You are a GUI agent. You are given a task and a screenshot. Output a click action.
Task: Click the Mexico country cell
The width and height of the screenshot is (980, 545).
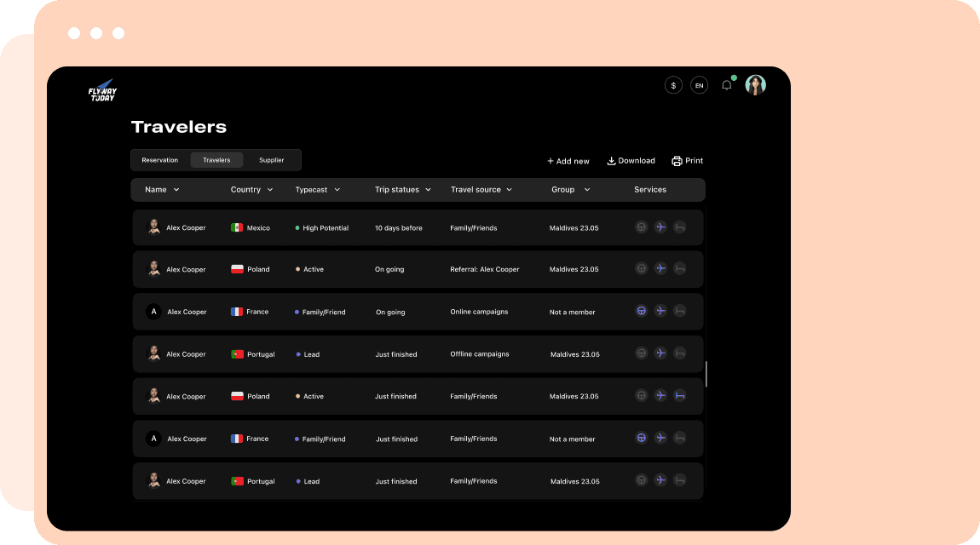(250, 228)
